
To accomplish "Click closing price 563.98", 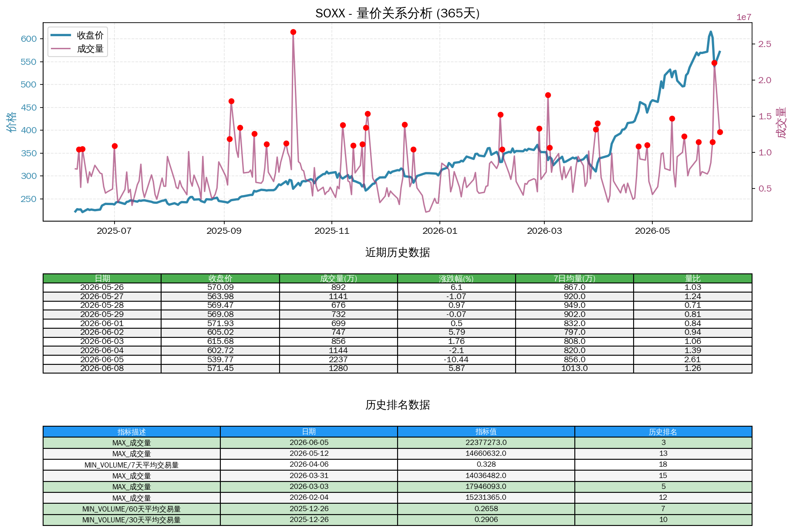I will point(220,296).
